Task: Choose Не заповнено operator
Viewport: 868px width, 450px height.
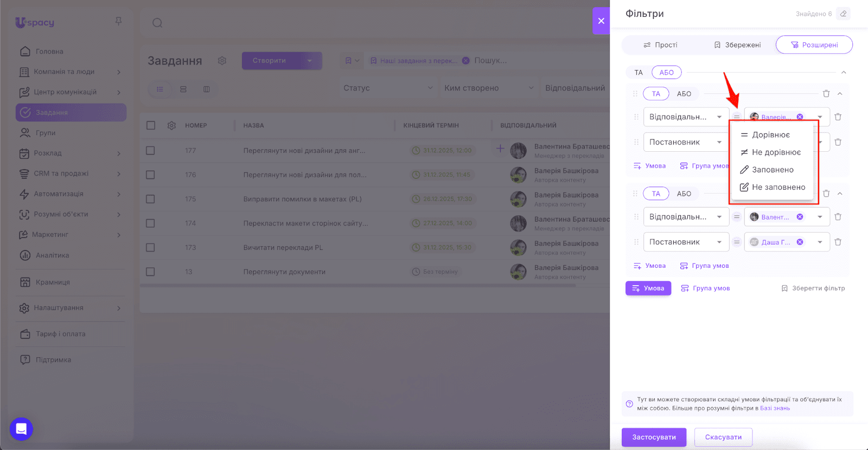Action: pyautogui.click(x=773, y=187)
